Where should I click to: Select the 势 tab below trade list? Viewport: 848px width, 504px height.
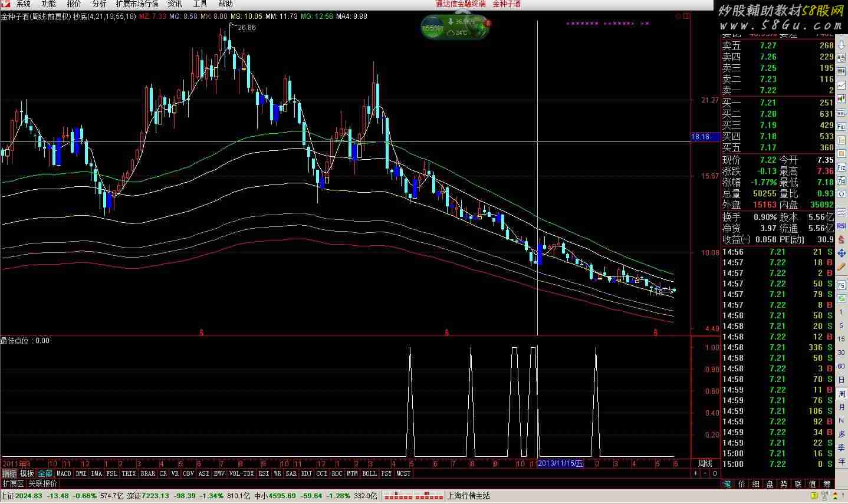[x=784, y=484]
